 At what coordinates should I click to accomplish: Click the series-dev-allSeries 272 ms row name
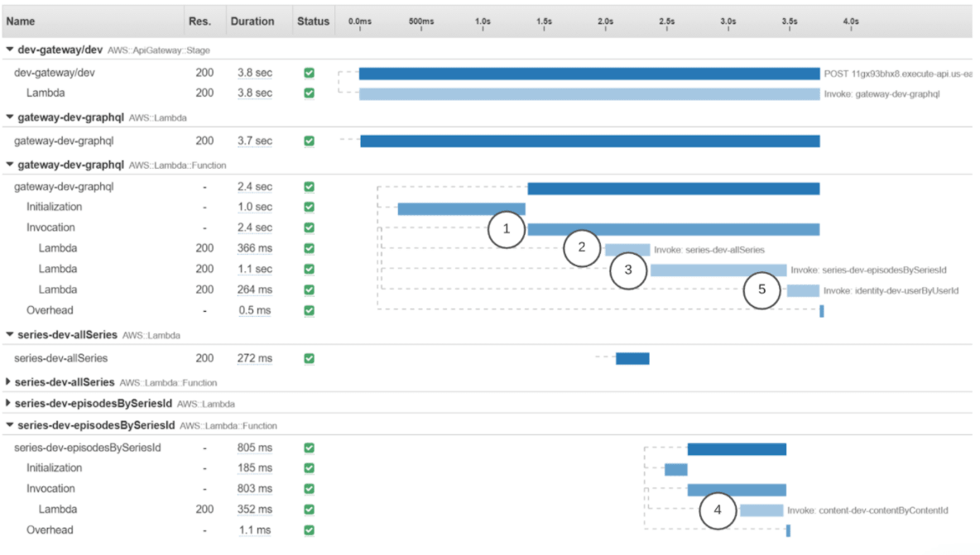tap(60, 358)
